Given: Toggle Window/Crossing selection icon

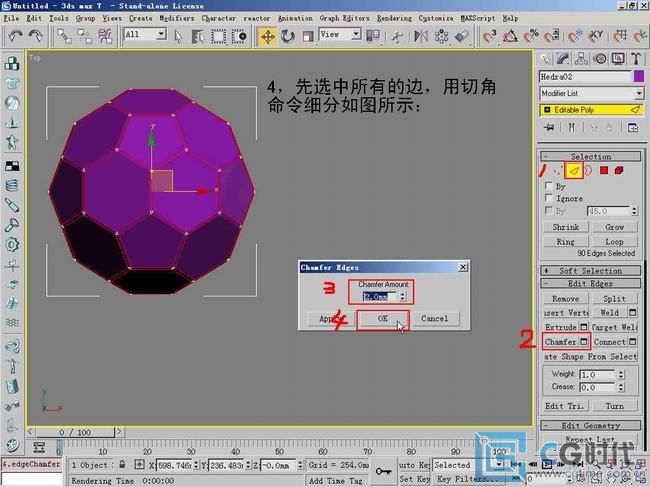Looking at the screenshot, I should 239,36.
